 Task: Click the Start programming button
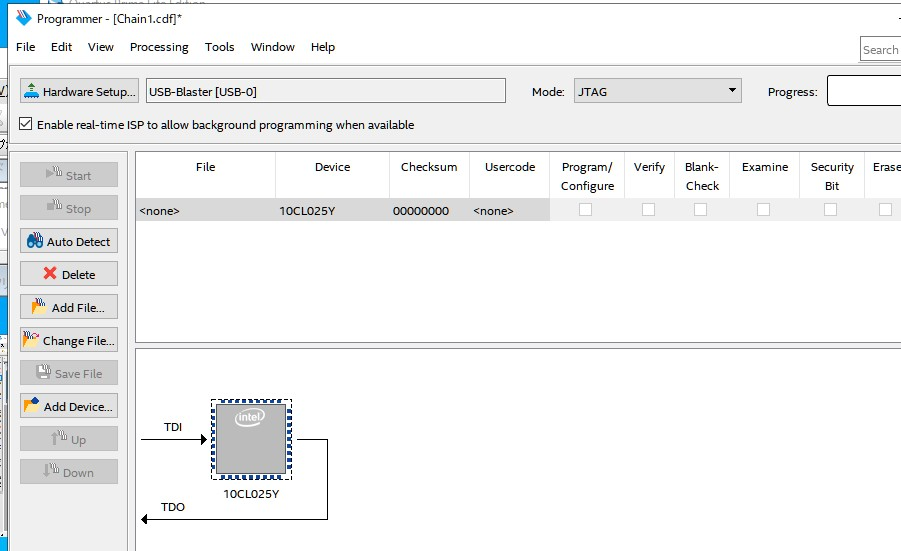pos(69,175)
